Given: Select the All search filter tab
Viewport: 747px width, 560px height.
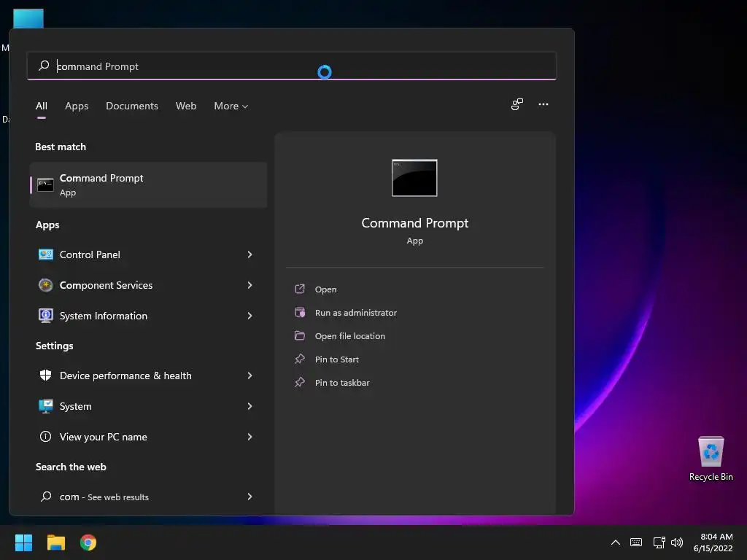Looking at the screenshot, I should coord(42,106).
